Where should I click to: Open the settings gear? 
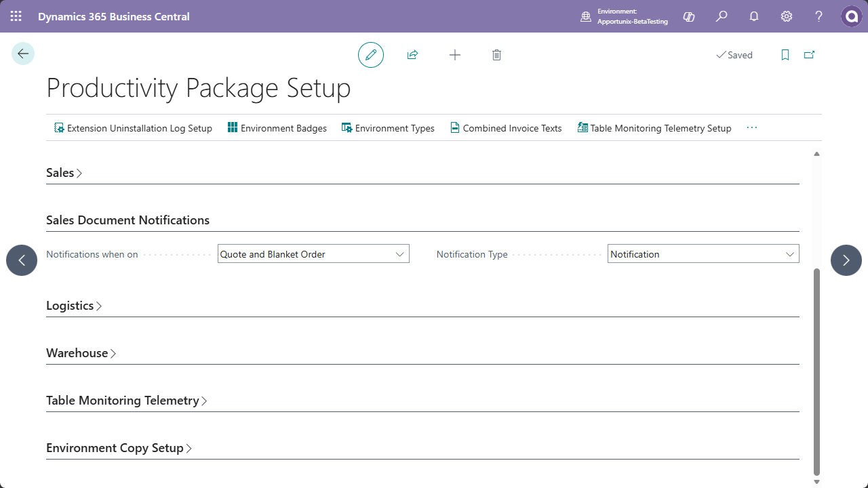click(787, 16)
